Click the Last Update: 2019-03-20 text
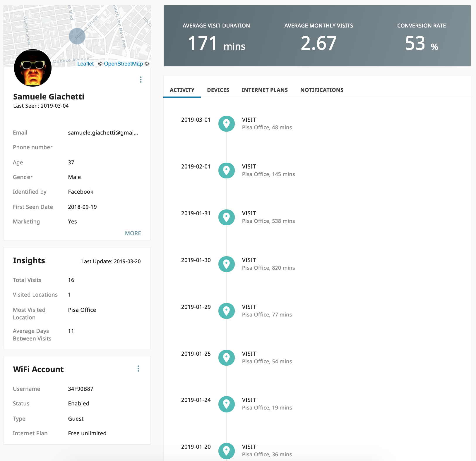This screenshot has width=476, height=461. click(x=111, y=262)
